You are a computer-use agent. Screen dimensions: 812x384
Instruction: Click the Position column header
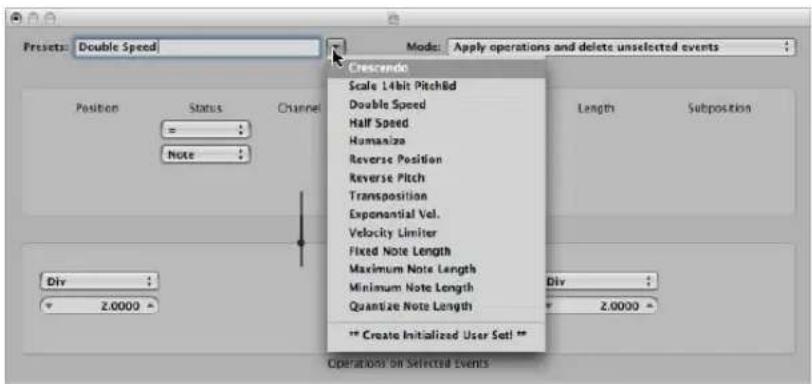(x=97, y=108)
